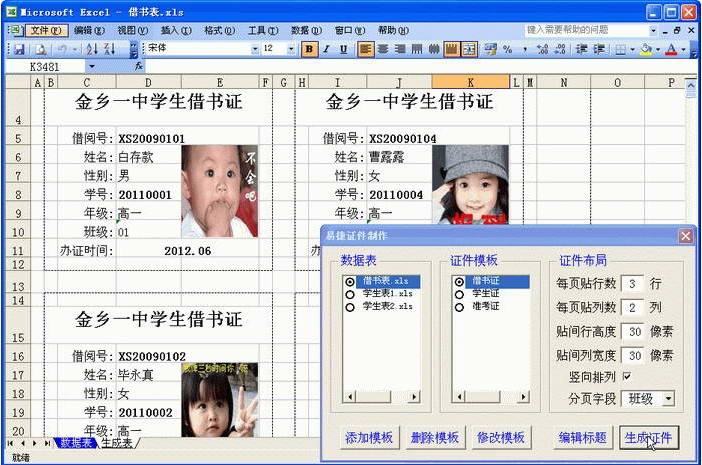Open the 分页字段 班级 dropdown
This screenshot has width=702, height=465.
[668, 398]
